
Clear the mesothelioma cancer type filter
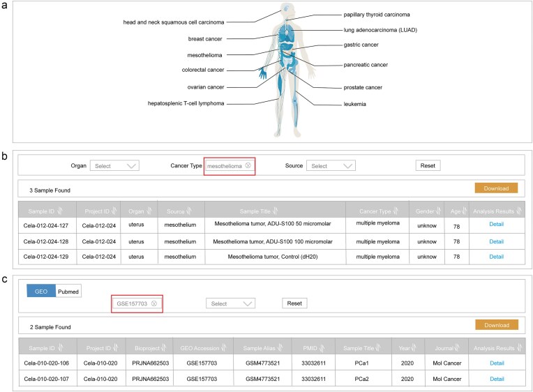[x=248, y=166]
